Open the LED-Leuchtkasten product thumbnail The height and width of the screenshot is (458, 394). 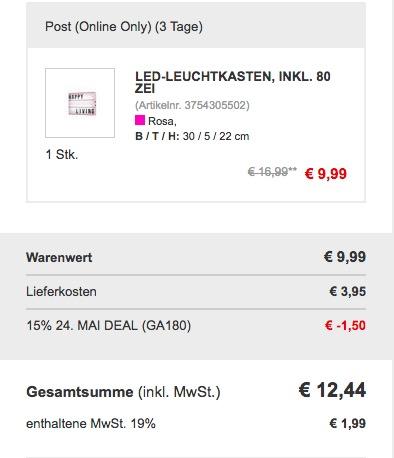80,103
